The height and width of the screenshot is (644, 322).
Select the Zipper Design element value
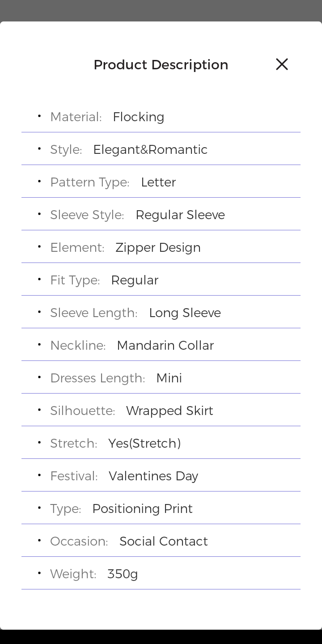click(x=158, y=247)
